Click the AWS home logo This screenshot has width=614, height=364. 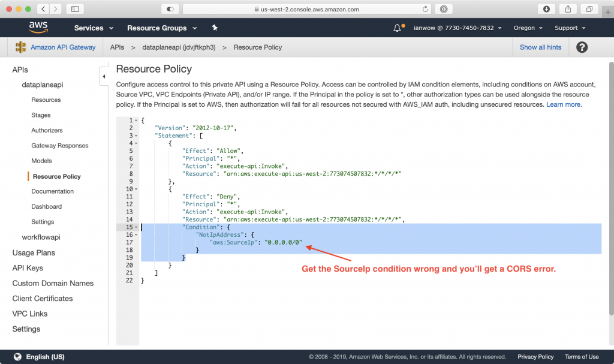38,27
